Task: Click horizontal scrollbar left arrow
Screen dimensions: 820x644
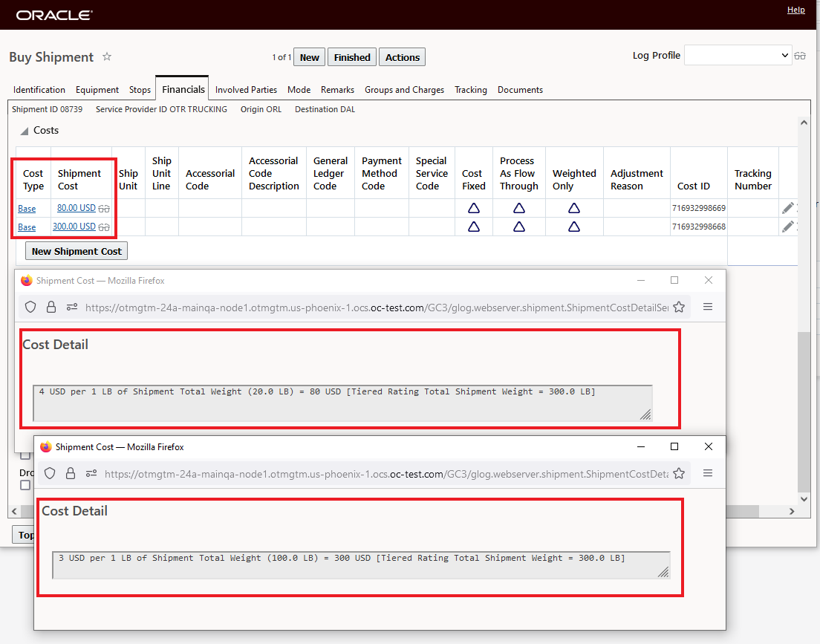Action: (x=14, y=511)
